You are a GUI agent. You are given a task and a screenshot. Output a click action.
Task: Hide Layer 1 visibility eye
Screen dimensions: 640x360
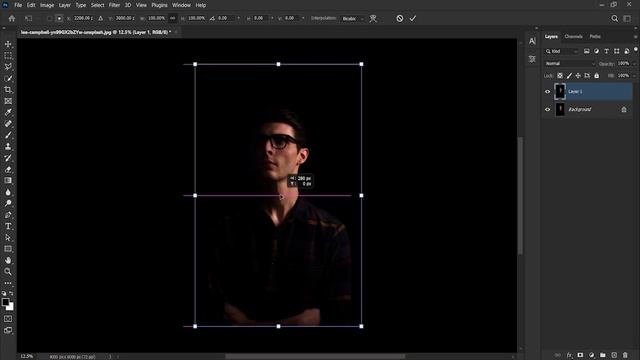tap(548, 92)
